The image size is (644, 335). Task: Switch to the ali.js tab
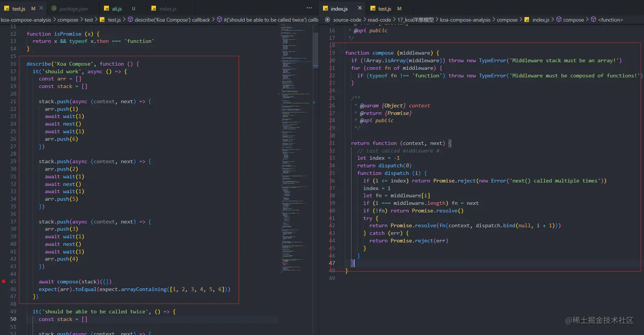tap(116, 9)
